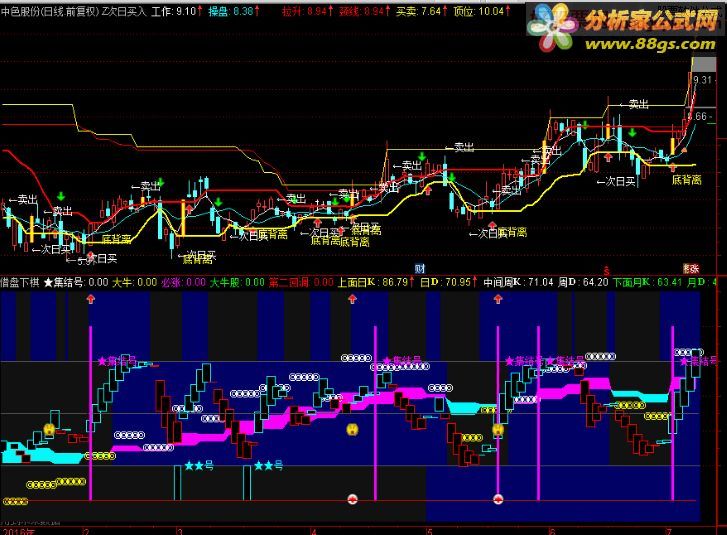This screenshot has height=535, width=727.
Task: Click the magenta 必涨: 0.00 value
Action: [x=184, y=282]
